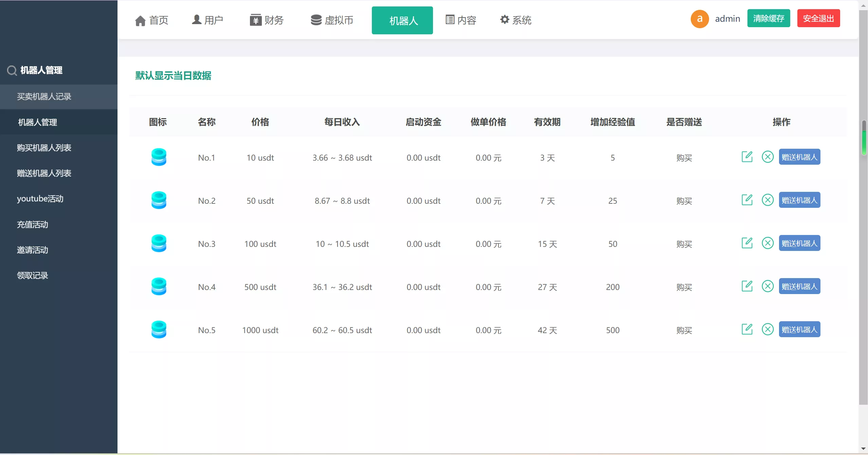Click the search icon beside 机器人管理 heading
Viewport: 868px width, 455px height.
pyautogui.click(x=12, y=70)
